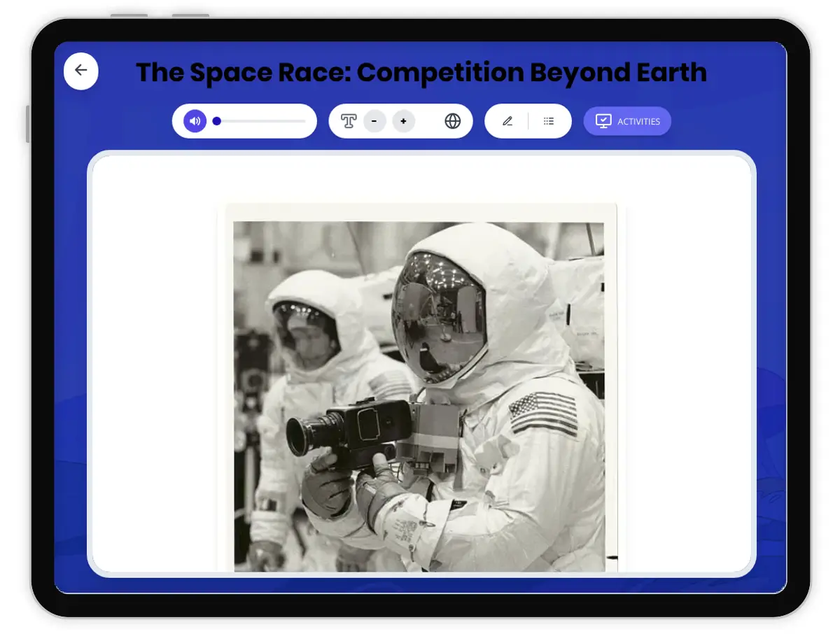Click the list icon beside the pencil tool
Image resolution: width=840 pixels, height=634 pixels.
(549, 120)
